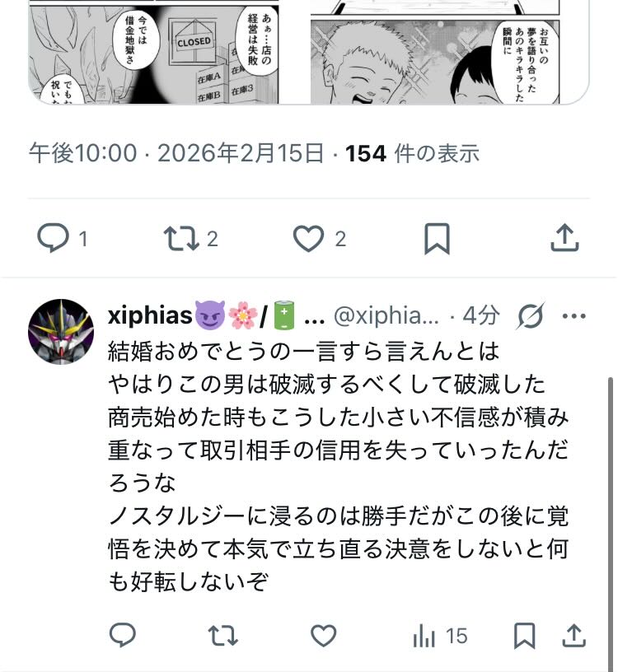Open the Grok slashed-circle icon on reply
This screenshot has height=672, width=618.
tap(531, 316)
